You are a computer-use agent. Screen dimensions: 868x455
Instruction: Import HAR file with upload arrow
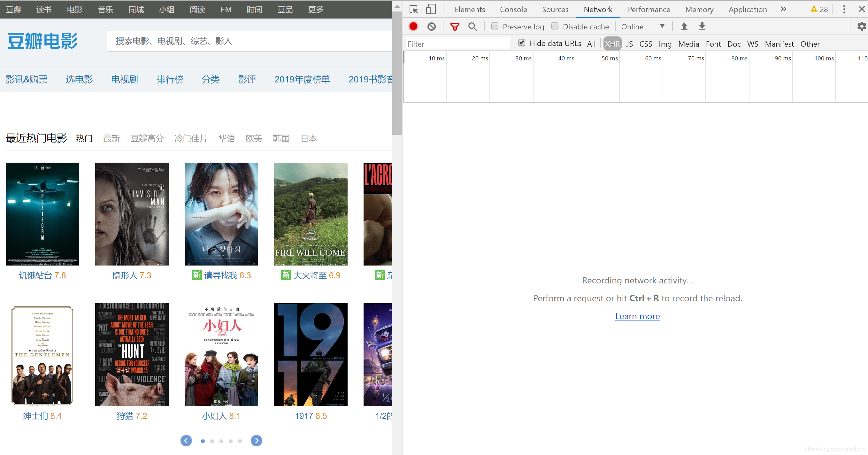684,26
